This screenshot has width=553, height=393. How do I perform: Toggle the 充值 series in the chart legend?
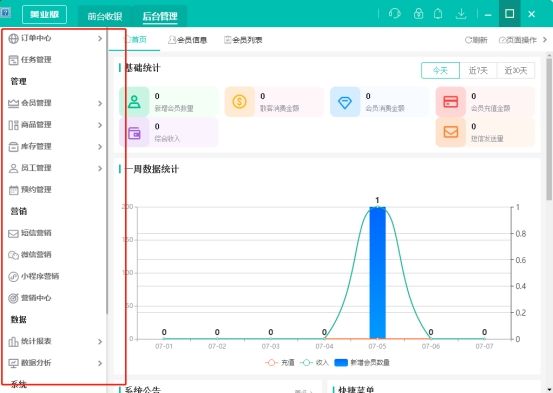tap(280, 363)
